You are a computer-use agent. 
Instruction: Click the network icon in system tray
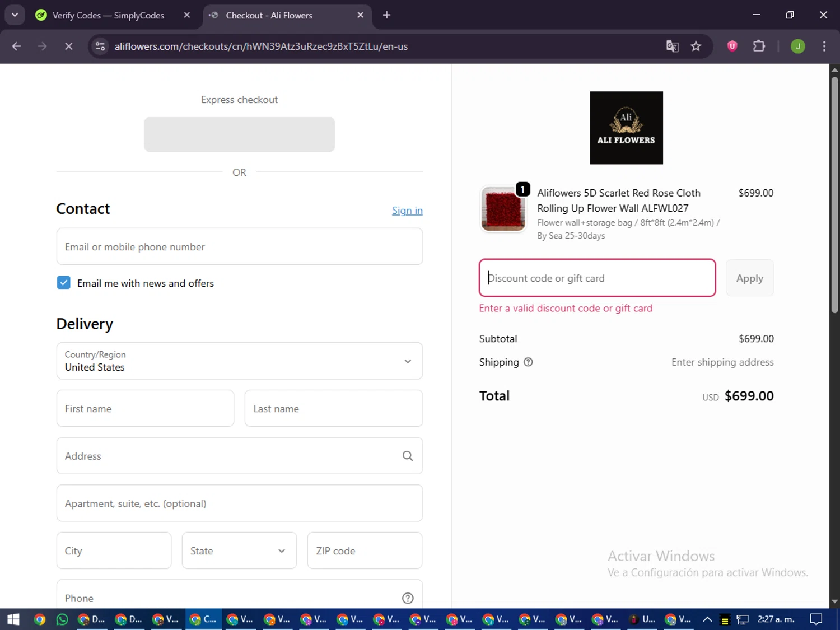743,619
